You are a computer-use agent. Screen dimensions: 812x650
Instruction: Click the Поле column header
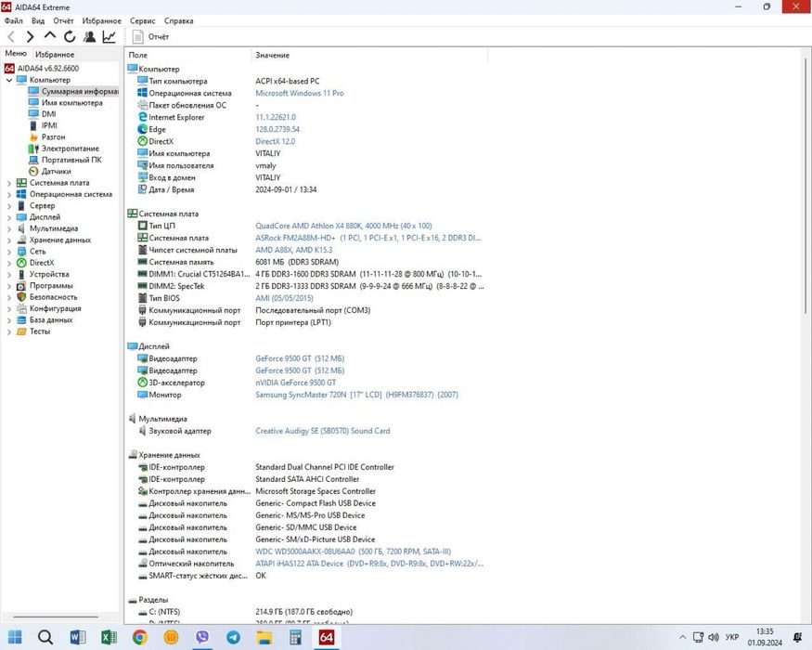[188, 55]
